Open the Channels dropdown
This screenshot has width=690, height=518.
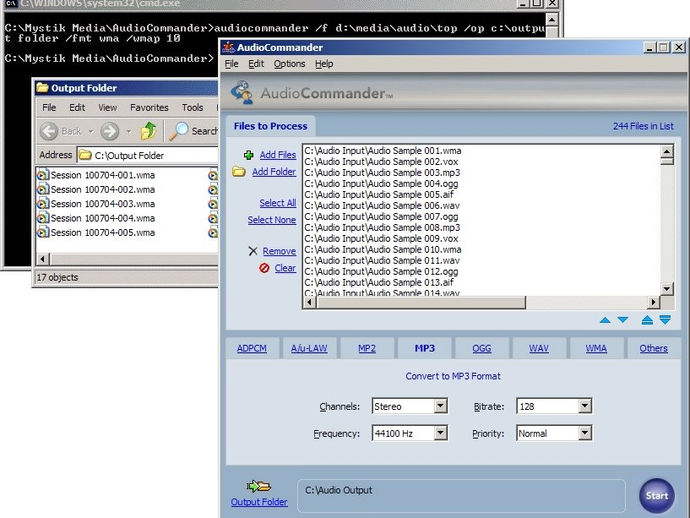[440, 406]
